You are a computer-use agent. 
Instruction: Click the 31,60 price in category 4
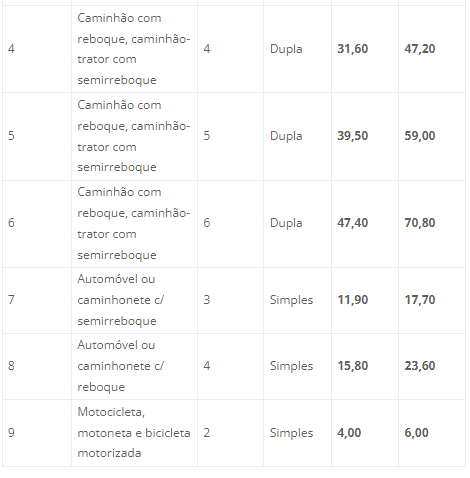[353, 49]
